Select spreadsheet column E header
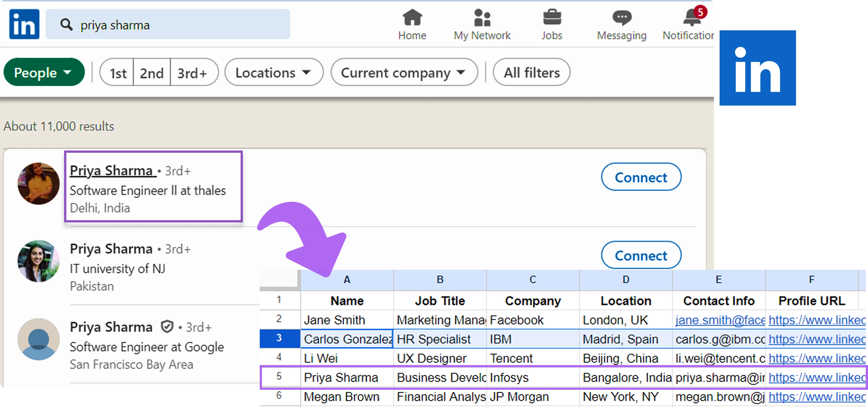Viewport: 868px width, 410px height. (719, 280)
